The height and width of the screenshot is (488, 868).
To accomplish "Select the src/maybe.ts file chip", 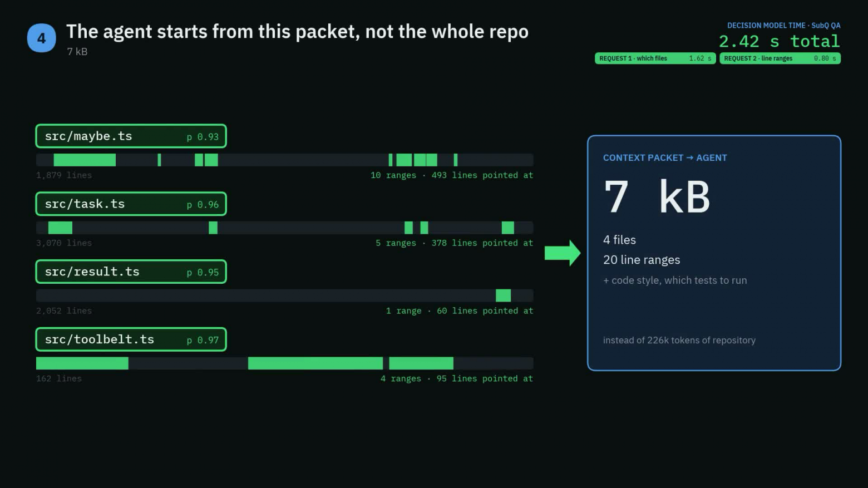I will (131, 136).
